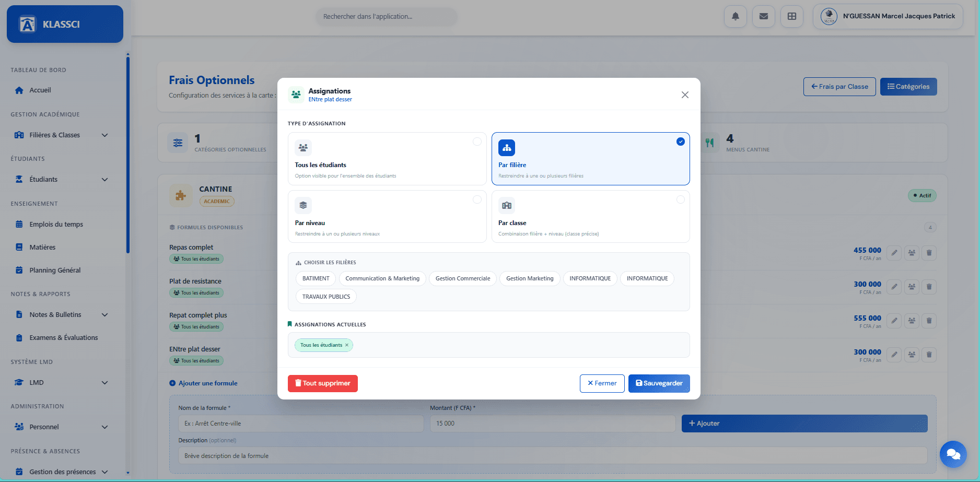Click the Sauvegarder button
This screenshot has width=980, height=482.
[659, 383]
